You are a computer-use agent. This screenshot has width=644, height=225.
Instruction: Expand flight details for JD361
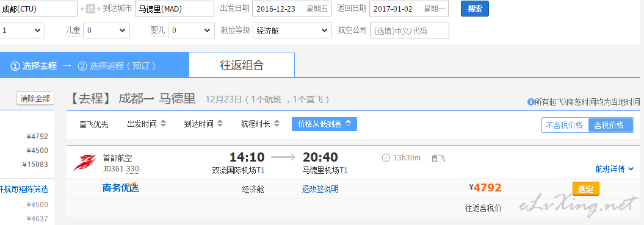615,169
